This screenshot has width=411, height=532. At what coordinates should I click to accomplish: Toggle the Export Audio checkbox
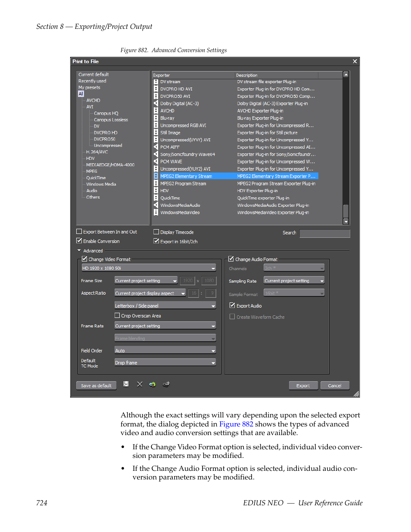point(232,305)
